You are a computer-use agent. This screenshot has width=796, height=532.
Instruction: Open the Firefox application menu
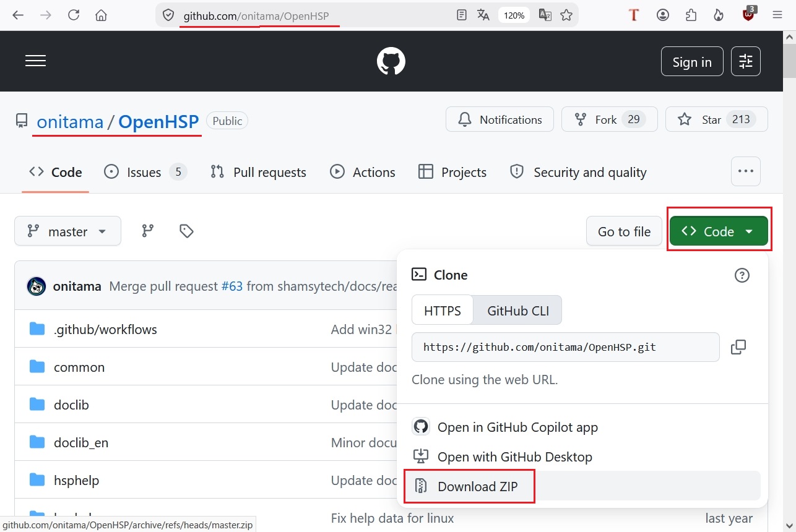(777, 15)
